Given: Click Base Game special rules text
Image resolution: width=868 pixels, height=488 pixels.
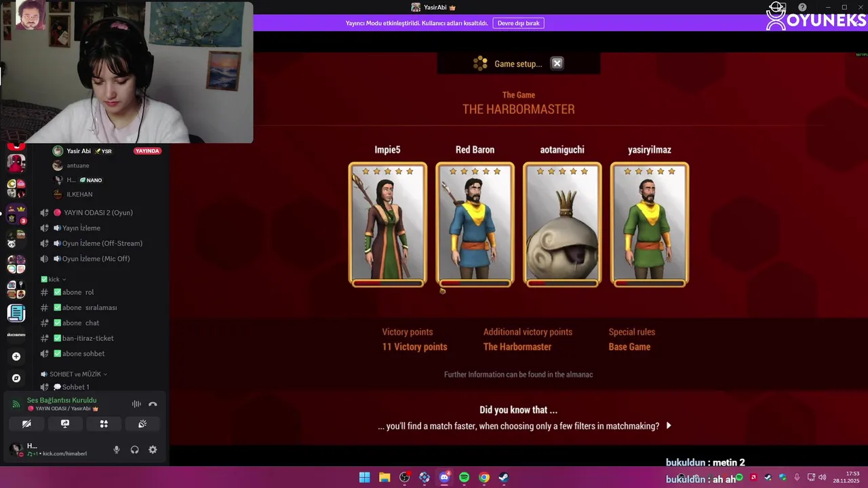Looking at the screenshot, I should coord(629,346).
